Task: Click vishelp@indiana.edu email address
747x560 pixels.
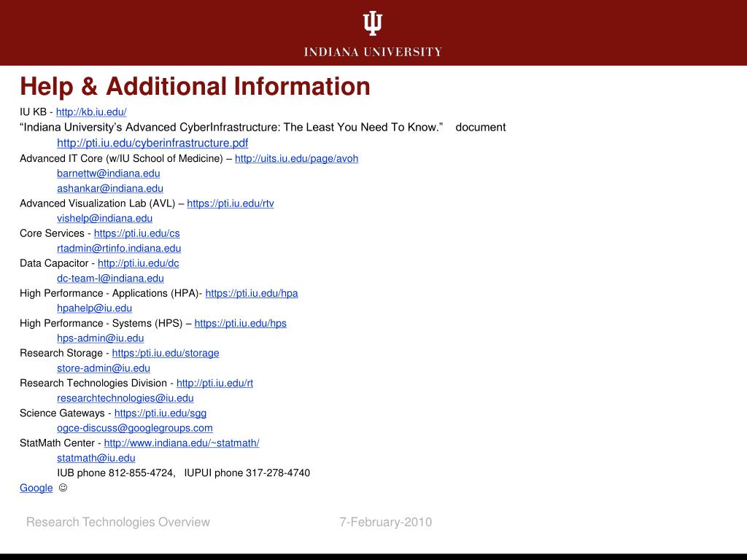Action: 105,219
